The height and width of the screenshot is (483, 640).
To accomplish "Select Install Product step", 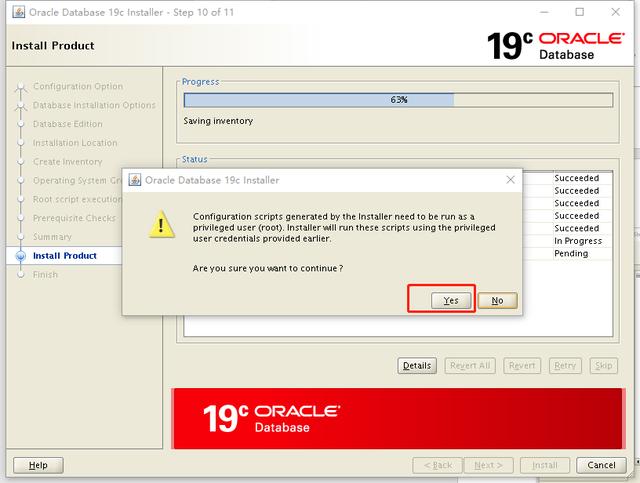I will click(65, 256).
